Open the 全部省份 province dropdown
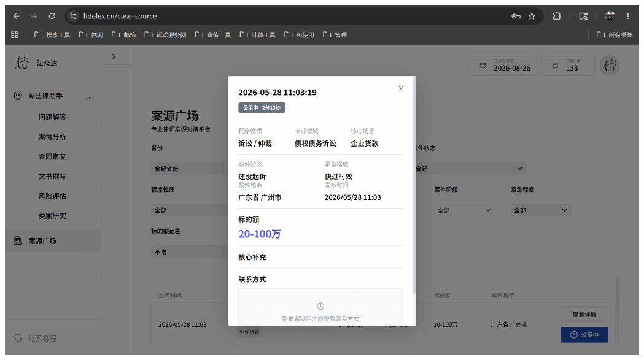Screen dimensions: 644x360 pyautogui.click(x=189, y=169)
